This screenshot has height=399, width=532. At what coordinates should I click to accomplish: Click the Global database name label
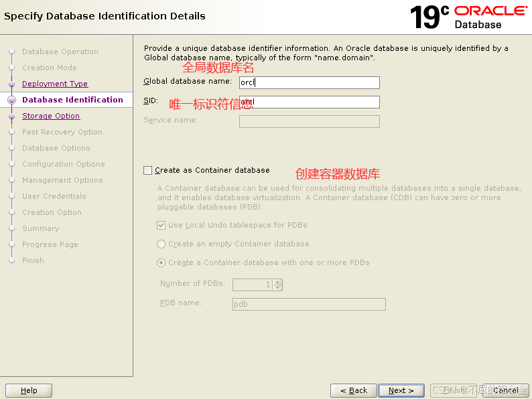pyautogui.click(x=188, y=82)
